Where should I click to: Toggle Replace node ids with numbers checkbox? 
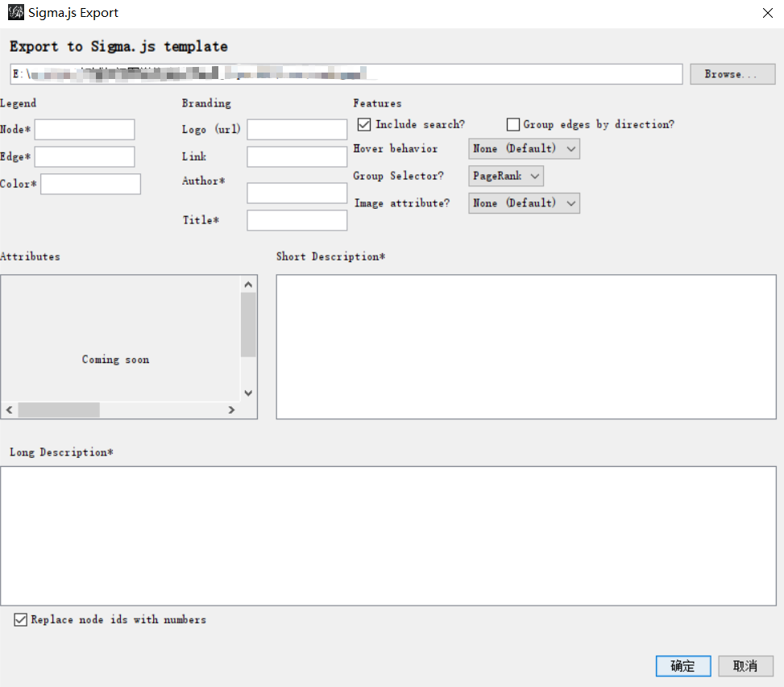[20, 620]
